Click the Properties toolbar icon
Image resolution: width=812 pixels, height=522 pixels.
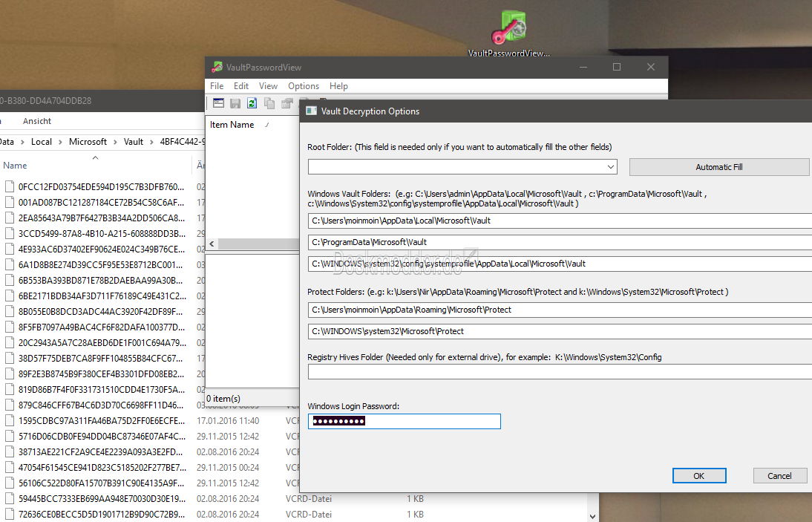287,103
